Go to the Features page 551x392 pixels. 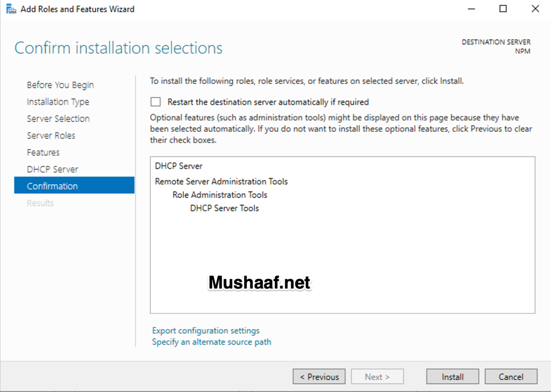tap(43, 152)
